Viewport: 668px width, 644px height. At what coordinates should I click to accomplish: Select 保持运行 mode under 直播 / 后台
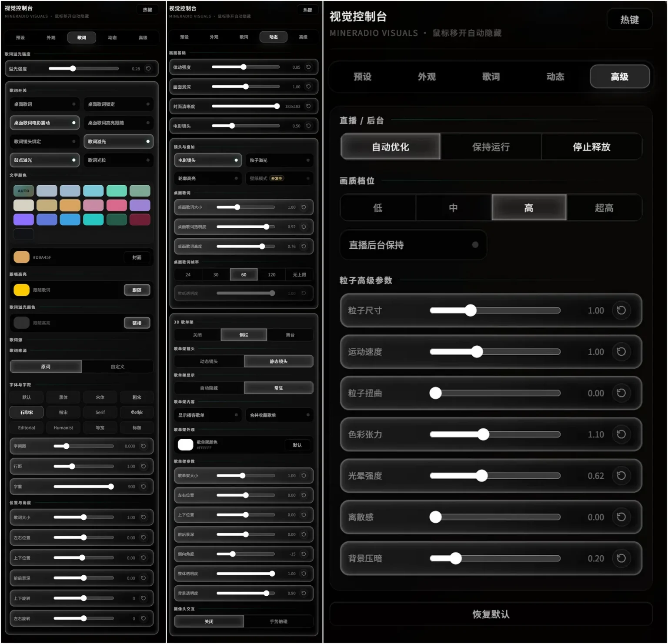pyautogui.click(x=491, y=147)
